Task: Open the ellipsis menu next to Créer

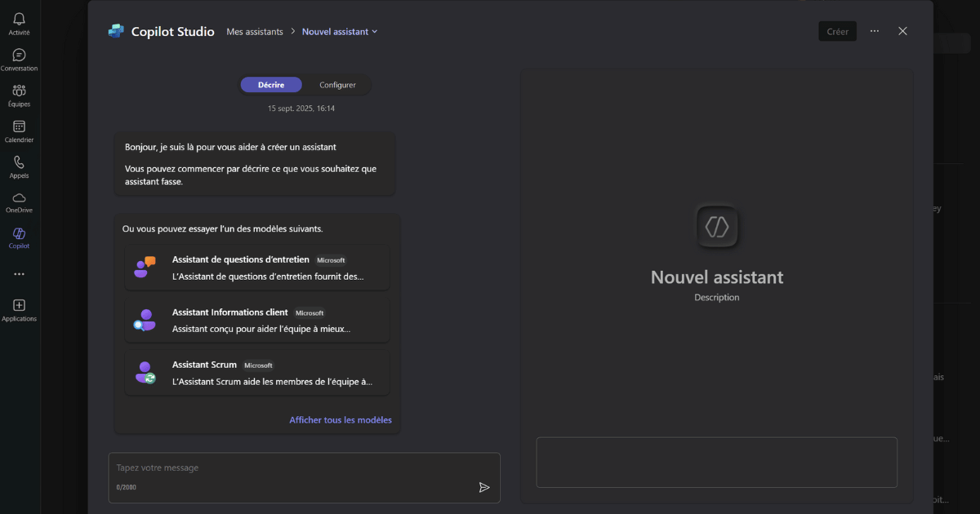Action: click(x=874, y=31)
